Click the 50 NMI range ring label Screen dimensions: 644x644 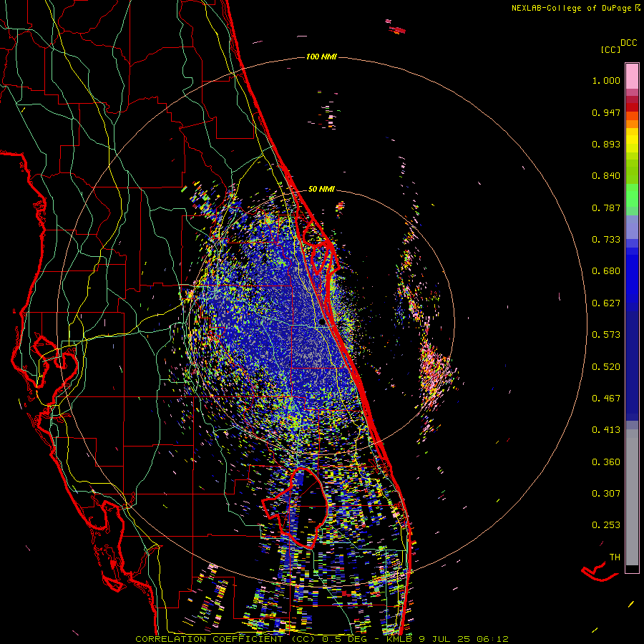(321, 189)
